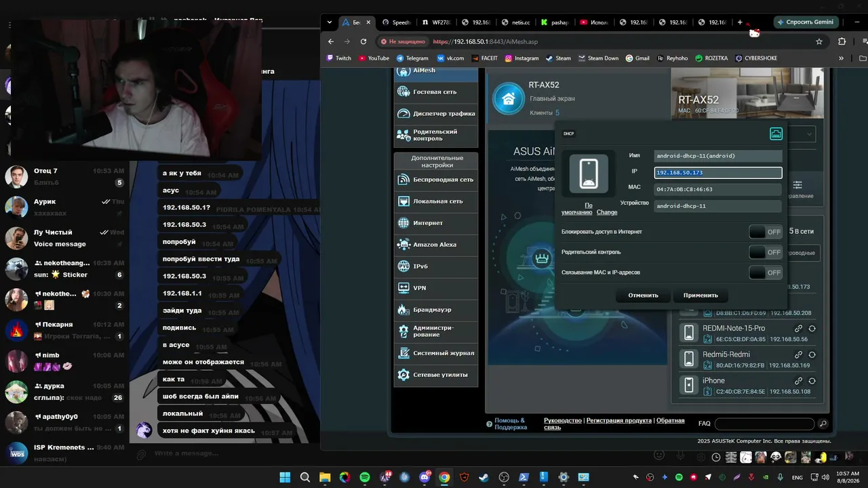Click default (По умолчанию) link
Viewport: 868px width, 488px height.
[577, 209]
